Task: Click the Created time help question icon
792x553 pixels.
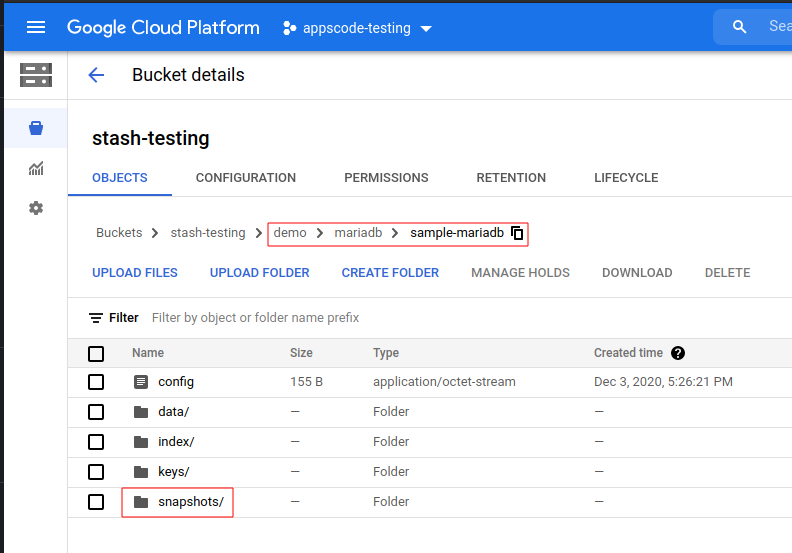Action: (678, 353)
